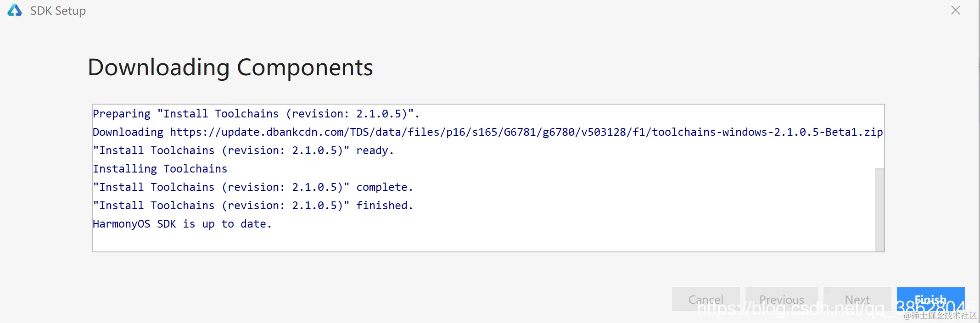Click the Install Toolchains complete log line
Image resolution: width=980 pixels, height=323 pixels.
pyautogui.click(x=252, y=187)
